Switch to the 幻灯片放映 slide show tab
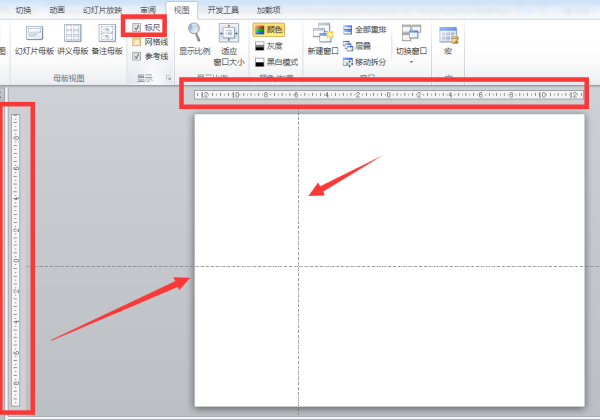The image size is (600, 420). (103, 10)
